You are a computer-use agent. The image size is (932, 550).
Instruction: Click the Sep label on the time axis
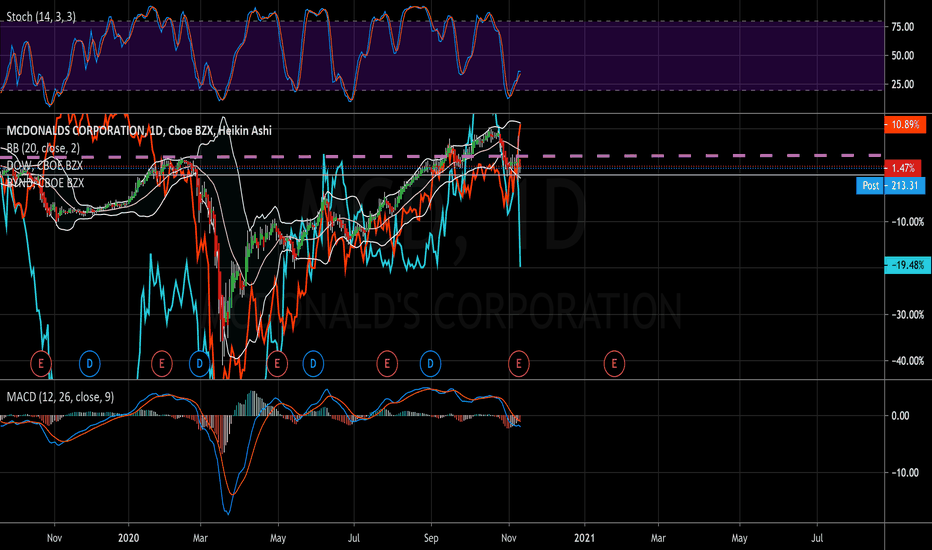(431, 538)
